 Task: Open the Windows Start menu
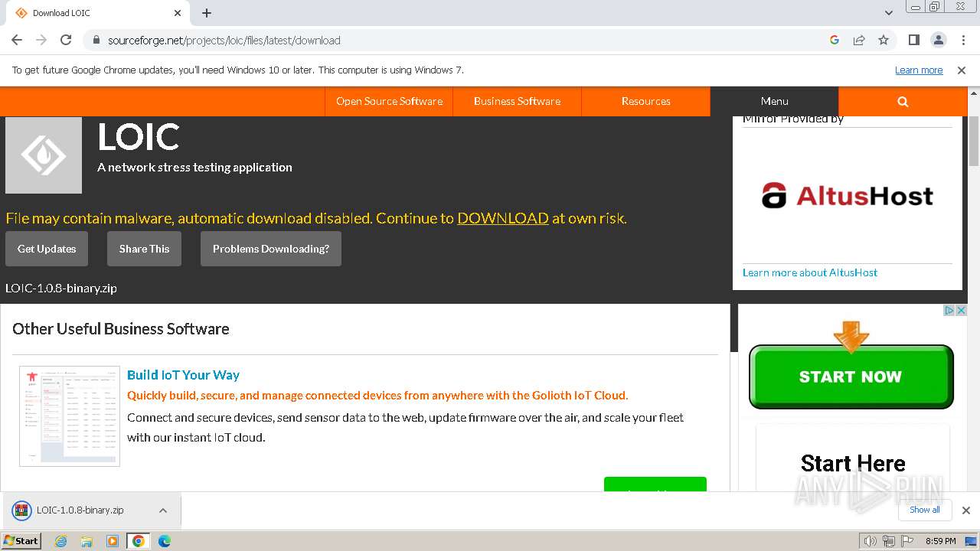pyautogui.click(x=21, y=541)
